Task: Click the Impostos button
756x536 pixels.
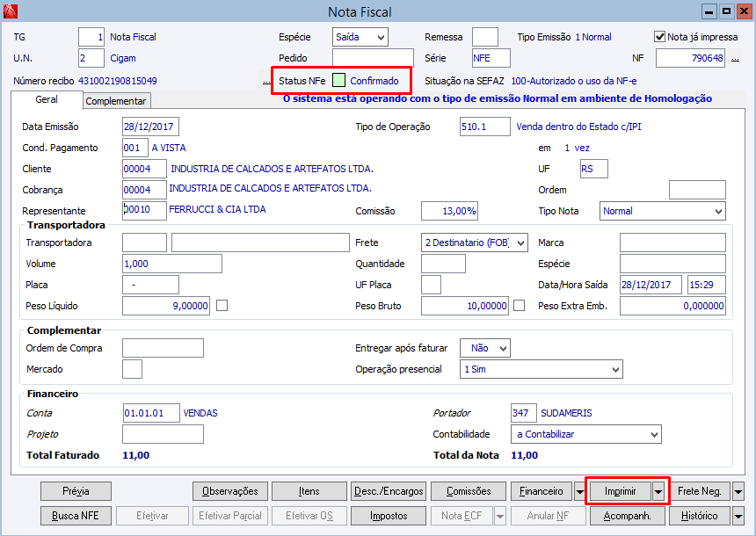Action: point(388,516)
